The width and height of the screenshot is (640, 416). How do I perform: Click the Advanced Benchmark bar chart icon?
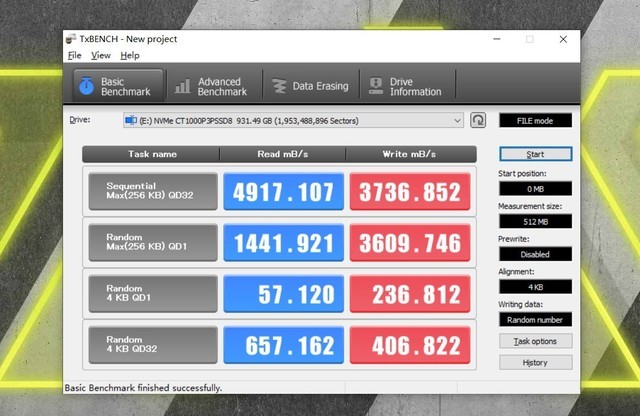[182, 86]
